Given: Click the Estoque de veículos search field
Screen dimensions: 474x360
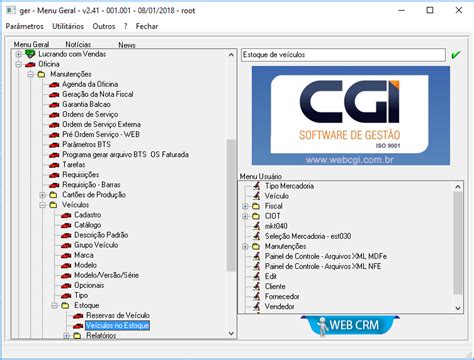Looking at the screenshot, I should (343, 55).
